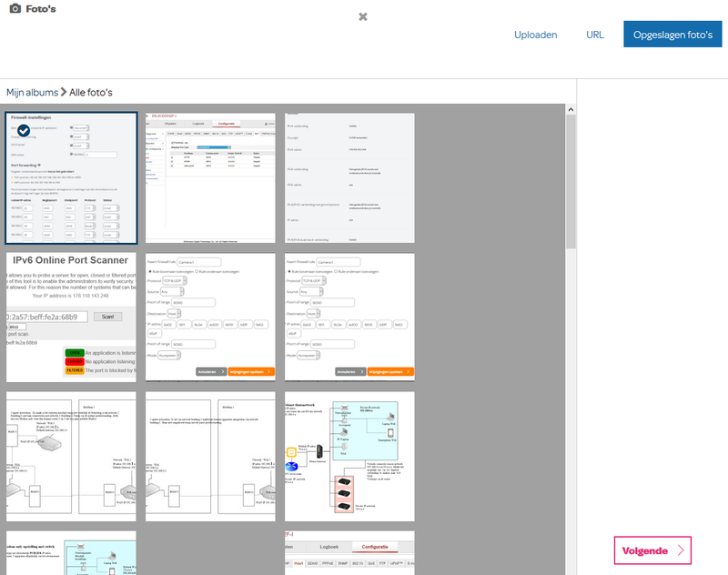
Task: Click the Volgende button
Action: coord(652,550)
